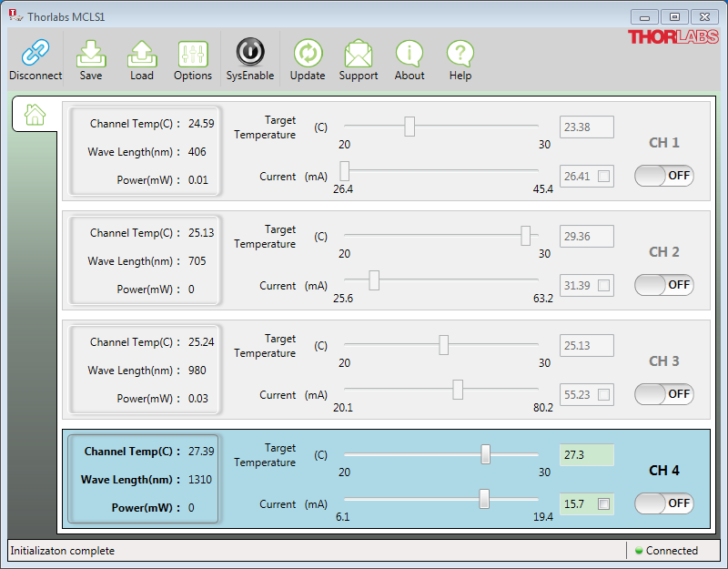Open Options sliders icon
Viewport: 728px width, 569px height.
coord(193,54)
